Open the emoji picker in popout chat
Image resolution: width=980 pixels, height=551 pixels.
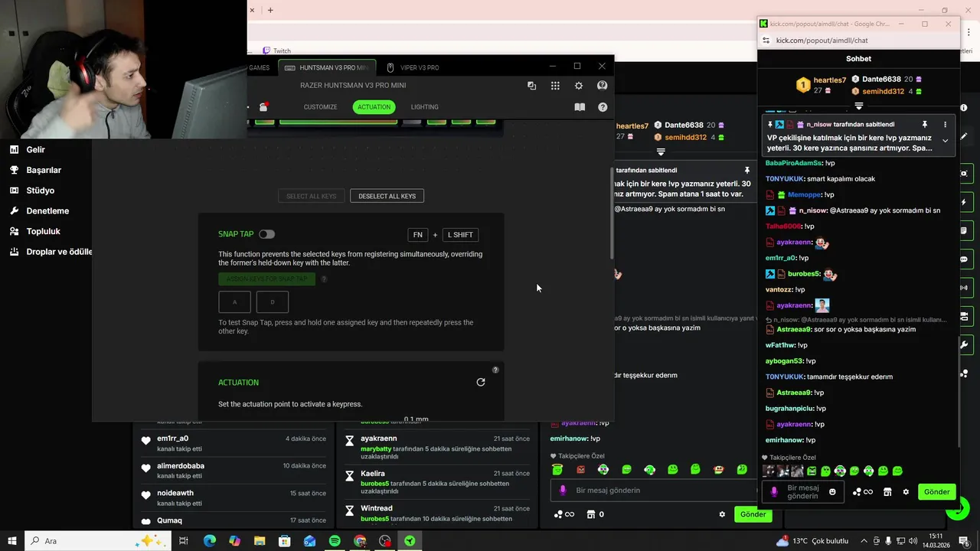[x=832, y=492]
